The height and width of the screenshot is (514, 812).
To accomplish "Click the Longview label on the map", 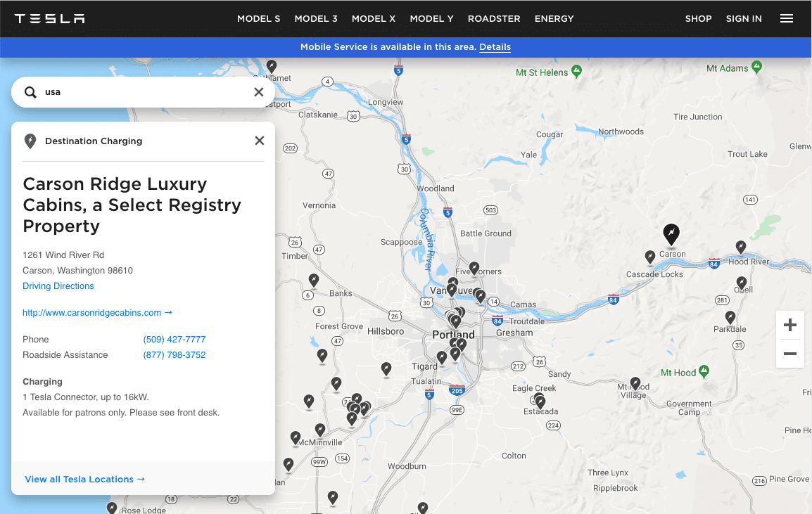I will pyautogui.click(x=386, y=102).
